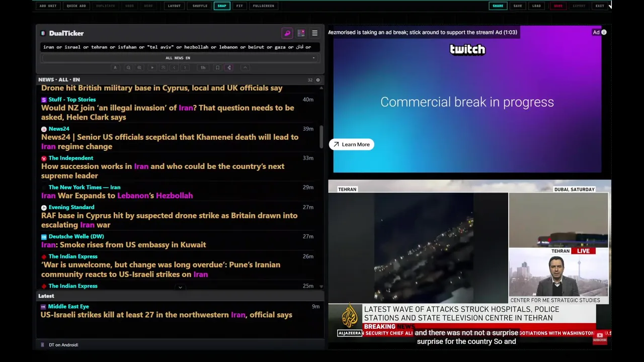The height and width of the screenshot is (362, 644).
Task: Click the play ticker icon
Action: tap(152, 67)
